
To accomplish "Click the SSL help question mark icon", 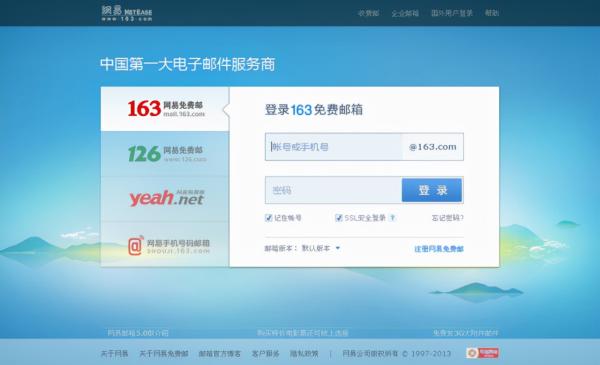I will pyautogui.click(x=392, y=218).
